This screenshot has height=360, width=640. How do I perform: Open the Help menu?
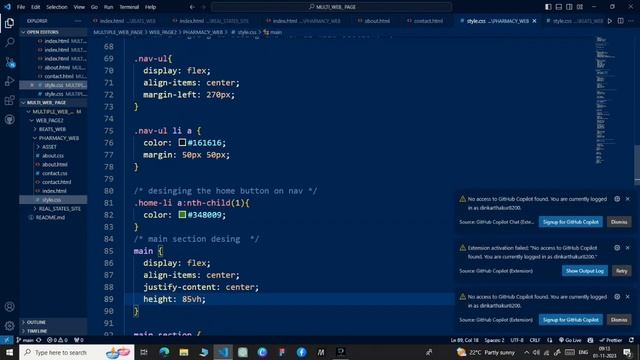pyautogui.click(x=151, y=7)
